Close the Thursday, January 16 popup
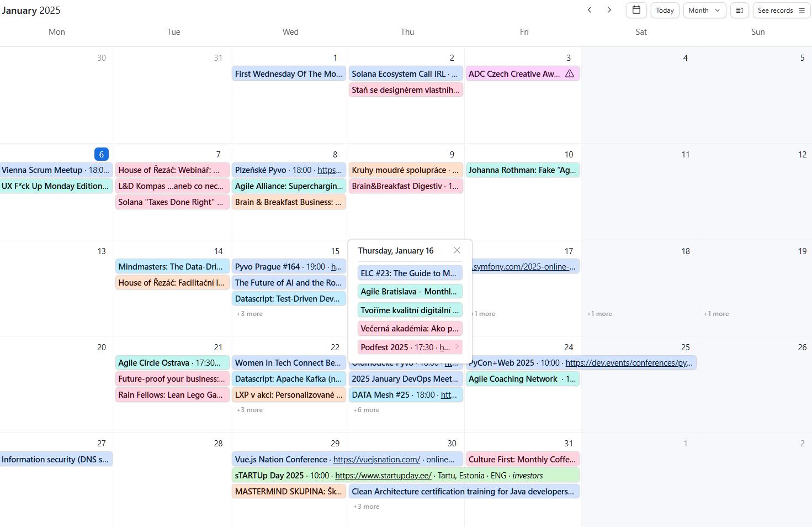Screen dimensions: 812x527 (x=457, y=250)
